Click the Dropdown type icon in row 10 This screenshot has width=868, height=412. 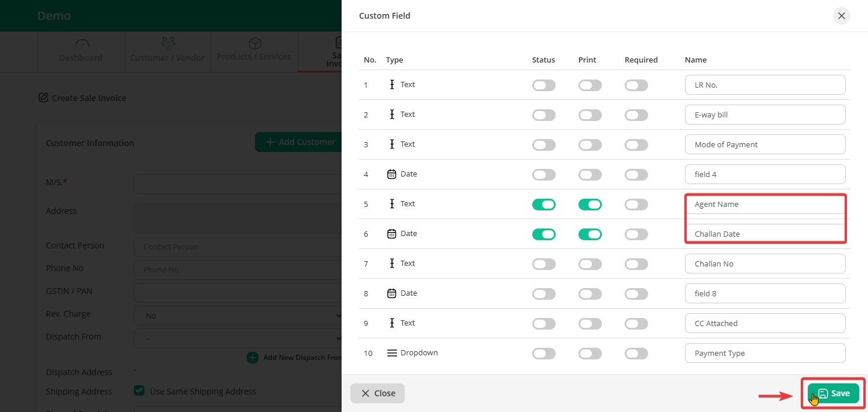point(392,353)
